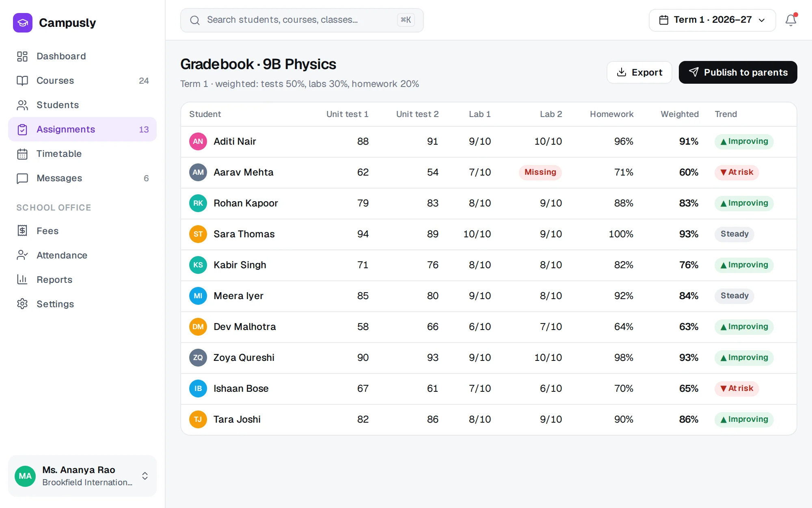The width and height of the screenshot is (812, 508).
Task: Click the Messages unread count 6
Action: click(146, 178)
